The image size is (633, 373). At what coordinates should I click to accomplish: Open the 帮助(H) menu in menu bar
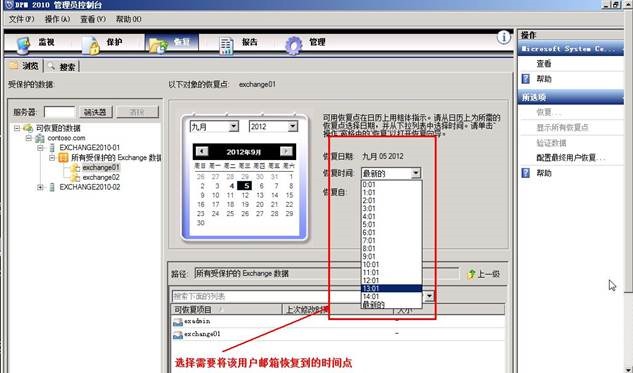click(128, 19)
